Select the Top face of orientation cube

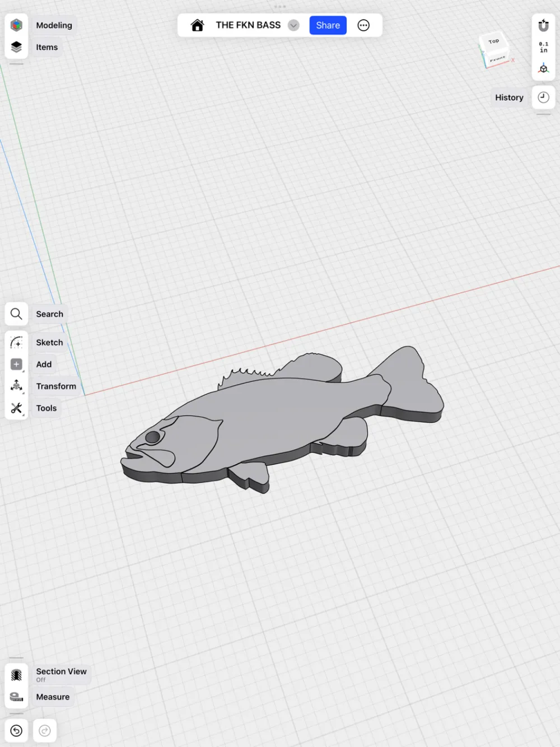coord(493,41)
